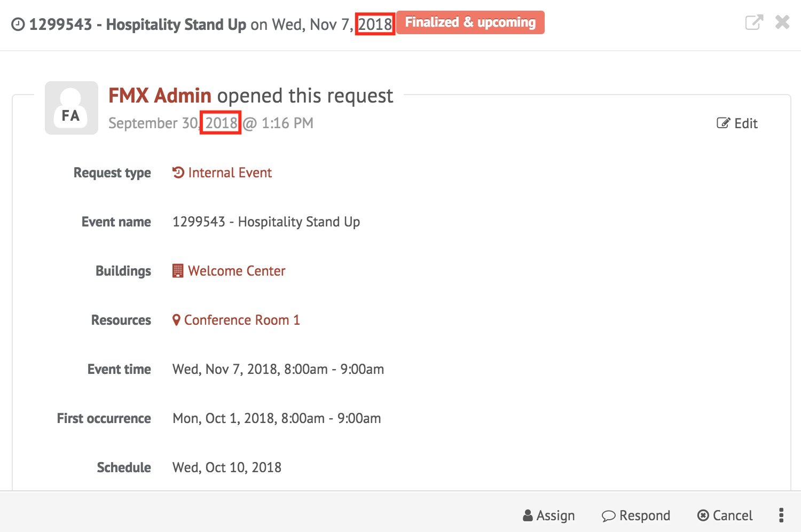Click the recurring icon before Internal Event

pyautogui.click(x=178, y=173)
